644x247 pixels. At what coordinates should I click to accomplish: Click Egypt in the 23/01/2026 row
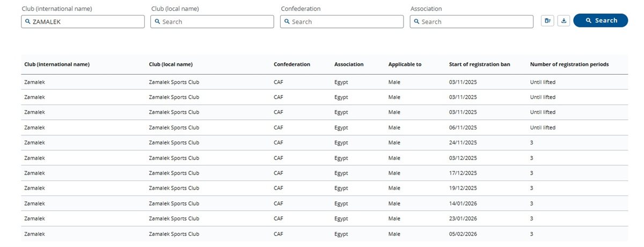(341, 219)
